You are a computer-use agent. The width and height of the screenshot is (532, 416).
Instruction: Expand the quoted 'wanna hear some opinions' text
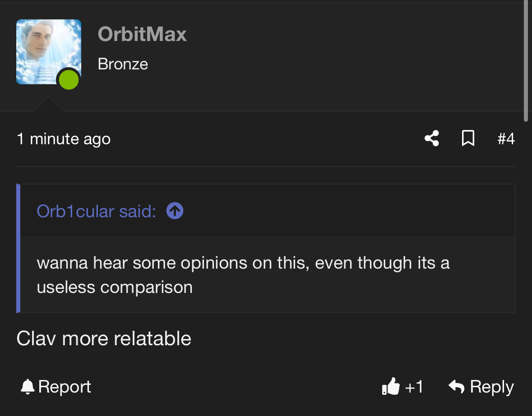243,275
